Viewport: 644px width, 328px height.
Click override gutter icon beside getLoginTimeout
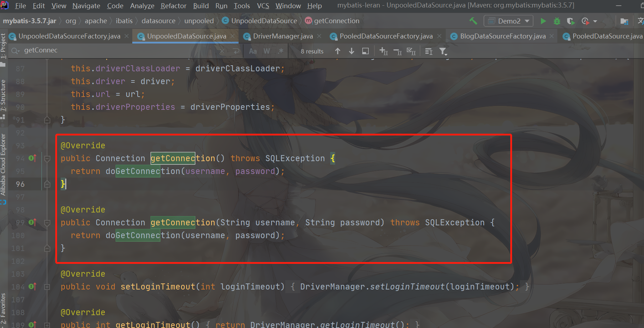pos(32,324)
